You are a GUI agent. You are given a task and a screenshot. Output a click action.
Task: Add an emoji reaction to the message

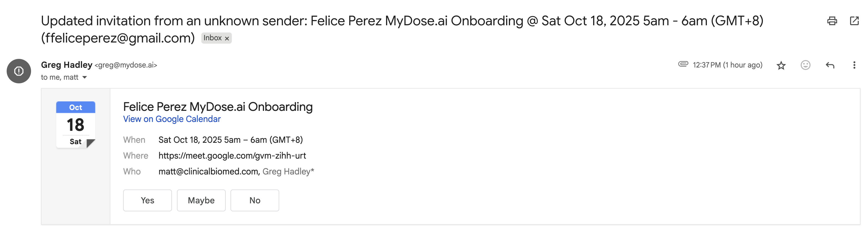[805, 65]
